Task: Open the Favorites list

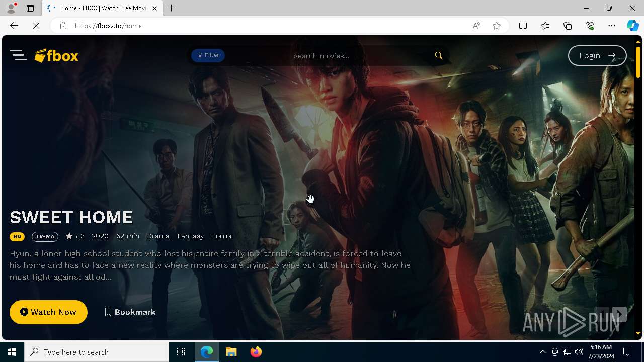Action: point(545,26)
